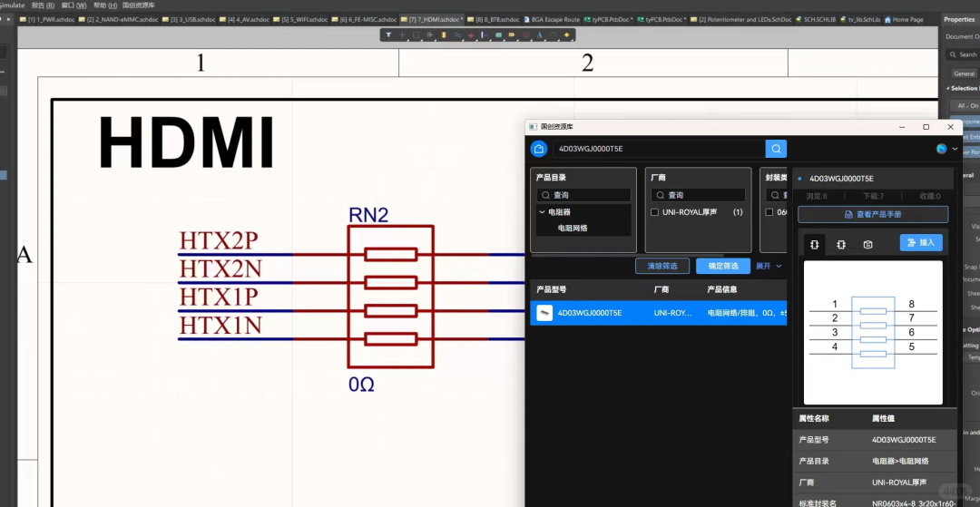This screenshot has height=507, width=980.
Task: Open the SCH.SCHLIB document tab
Action: coord(815,19)
